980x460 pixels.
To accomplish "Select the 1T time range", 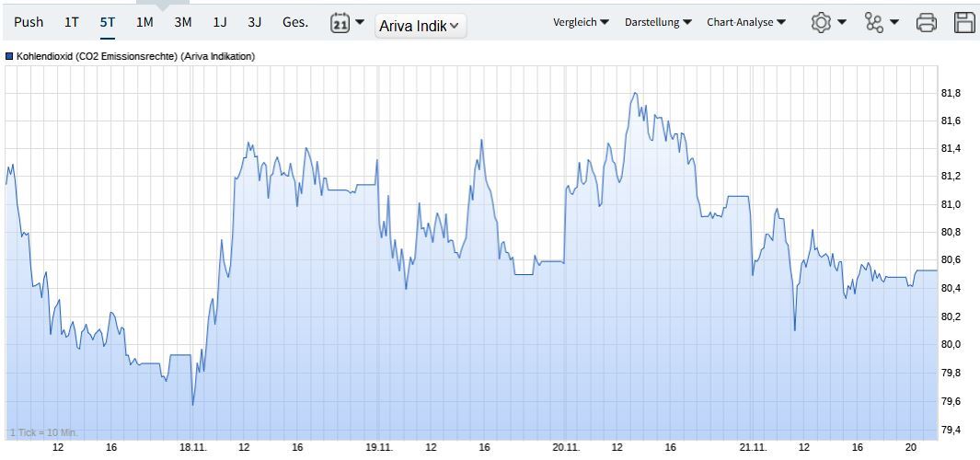I will point(72,22).
